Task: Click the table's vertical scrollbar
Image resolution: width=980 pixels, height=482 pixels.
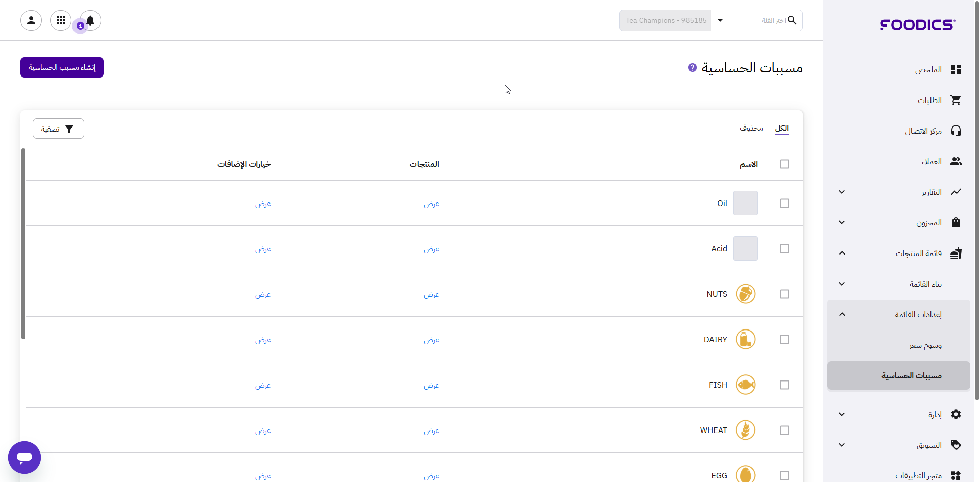Action: [23, 244]
